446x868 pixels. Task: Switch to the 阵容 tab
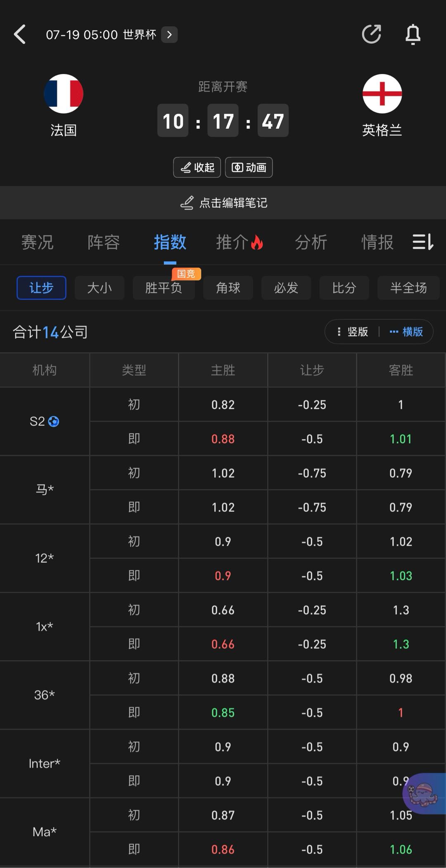click(x=104, y=242)
